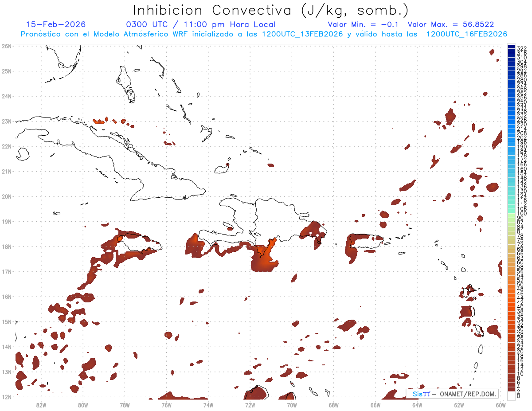
Task: Click the '26N' latitude label
Action: click(6, 46)
